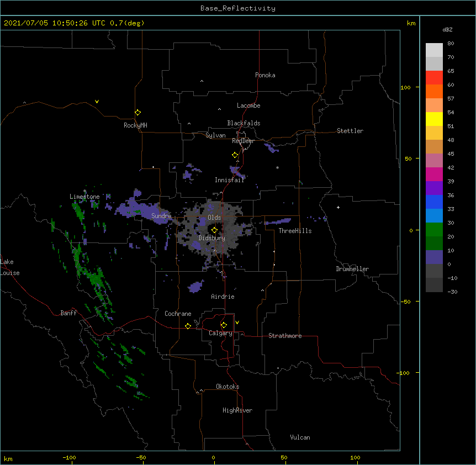Select the yellow diamond marker above Calgary
This screenshot has width=476, height=465.
click(x=224, y=325)
